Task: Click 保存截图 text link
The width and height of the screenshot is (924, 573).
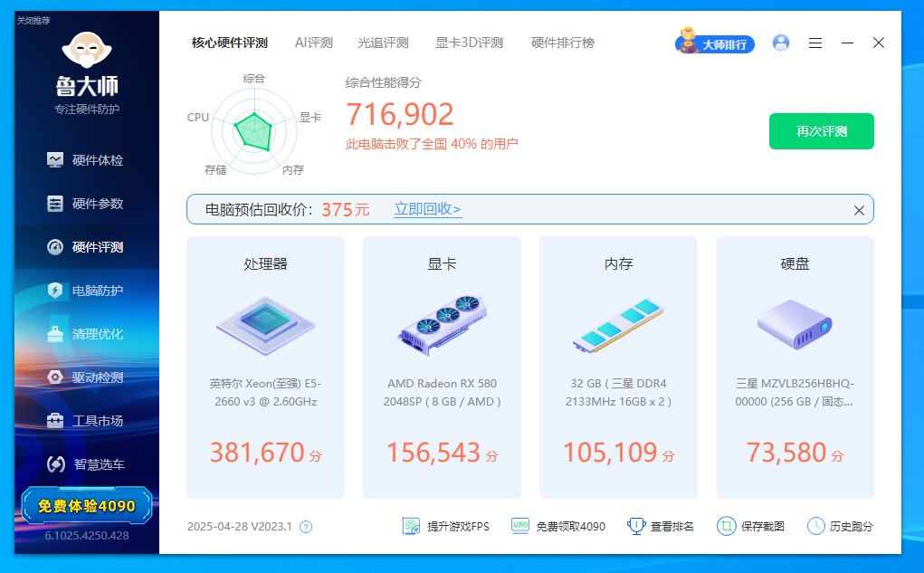Action: 763,527
